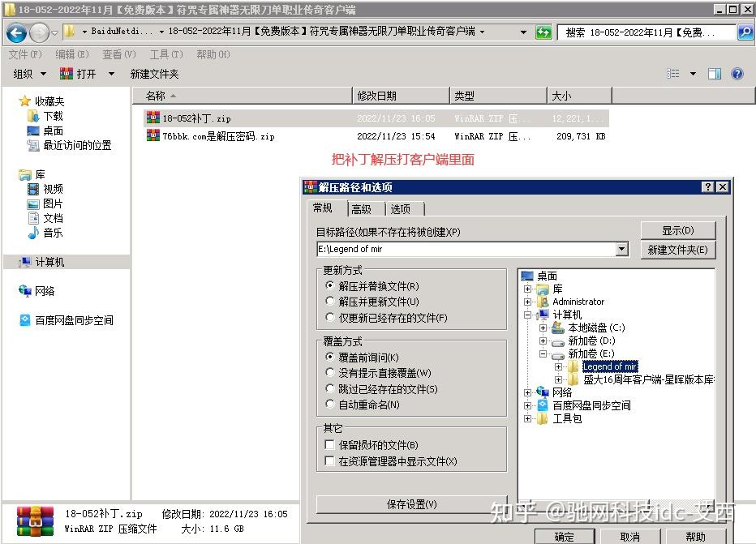This screenshot has height=544, width=756.
Task: Open 文档 library icon
Action: pyautogui.click(x=33, y=218)
